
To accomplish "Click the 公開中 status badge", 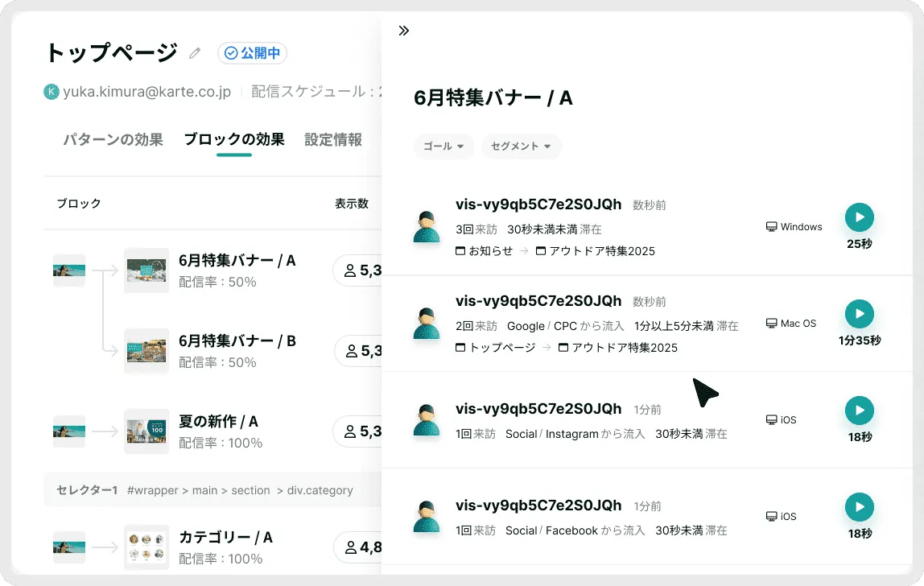I will (252, 54).
